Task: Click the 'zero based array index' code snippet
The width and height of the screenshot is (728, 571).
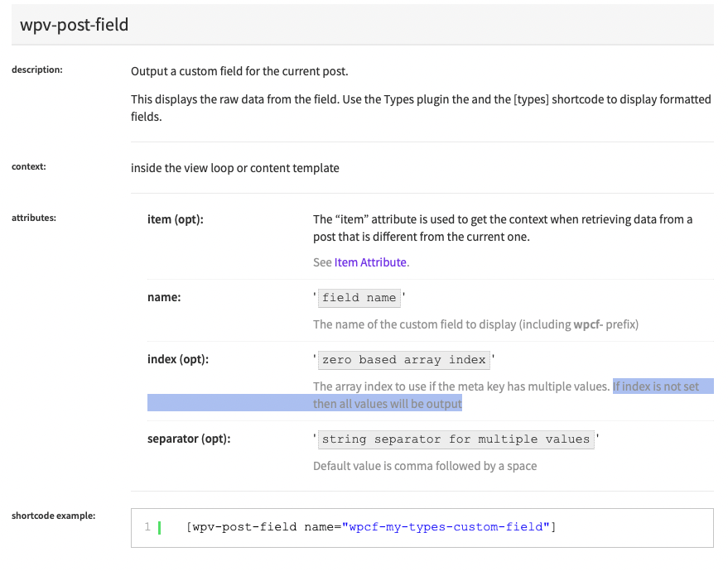Action: [x=404, y=360]
